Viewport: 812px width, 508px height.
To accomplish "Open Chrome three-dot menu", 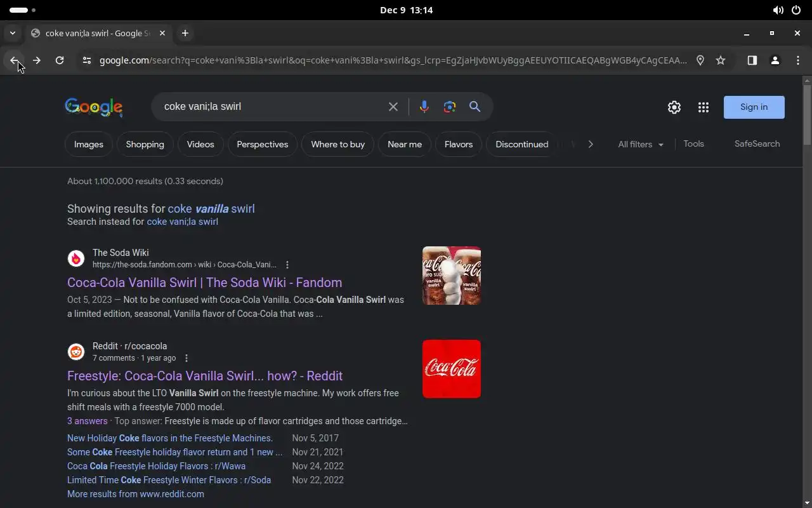I will pyautogui.click(x=797, y=60).
